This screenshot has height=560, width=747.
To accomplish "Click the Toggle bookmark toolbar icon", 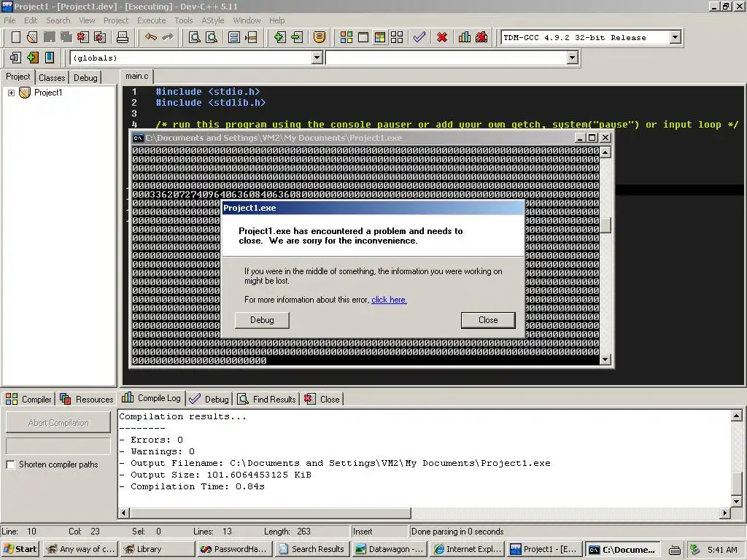I will (x=32, y=58).
